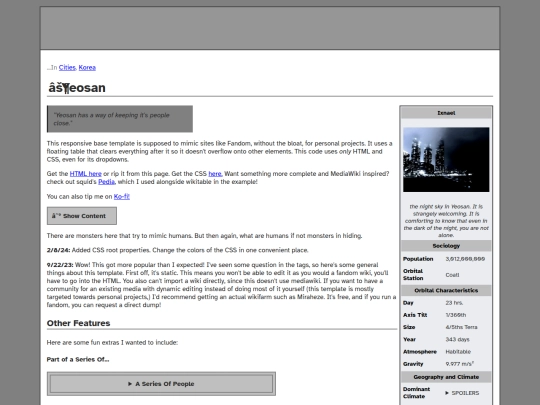Open the Ko-fi tip link

[122, 196]
